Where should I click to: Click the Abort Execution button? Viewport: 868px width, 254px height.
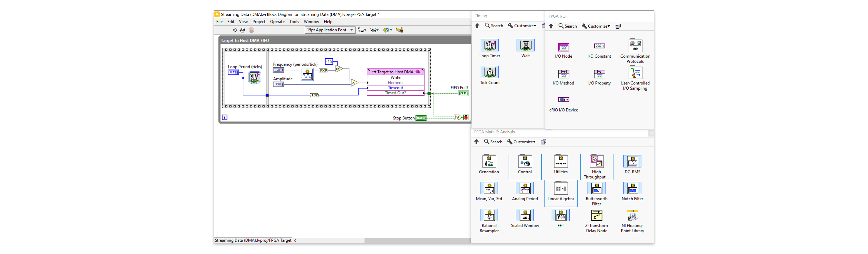coord(251,30)
